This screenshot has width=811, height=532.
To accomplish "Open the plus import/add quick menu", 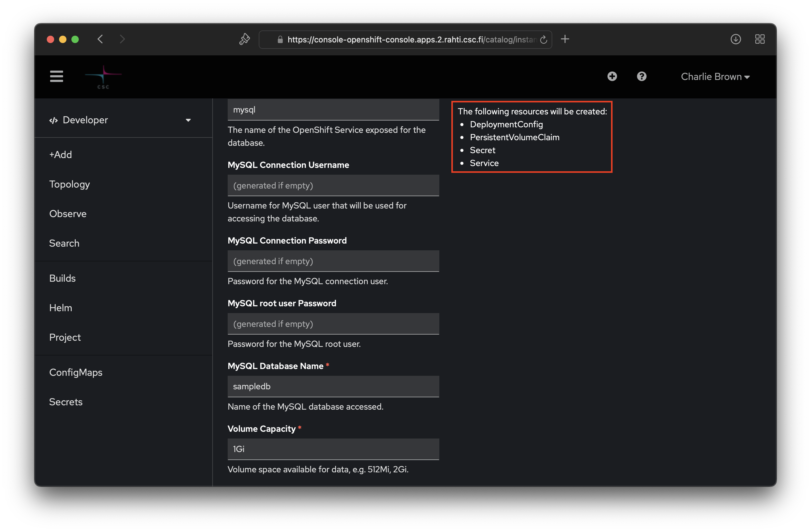I will tap(612, 76).
